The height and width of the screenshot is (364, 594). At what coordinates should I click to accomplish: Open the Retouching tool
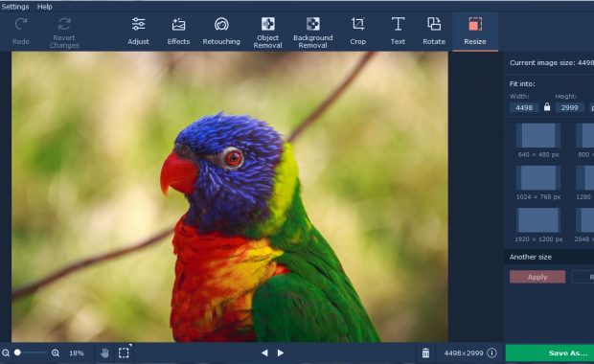(221, 32)
